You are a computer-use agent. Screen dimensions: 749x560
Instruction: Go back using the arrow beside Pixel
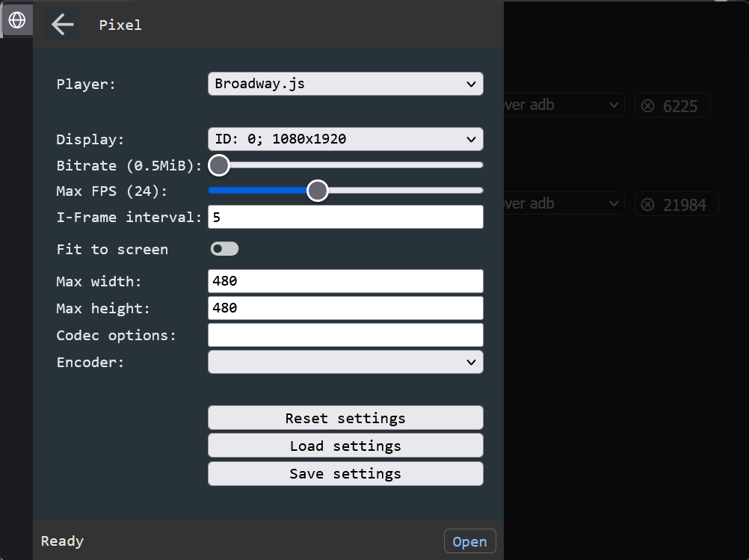[x=63, y=25]
